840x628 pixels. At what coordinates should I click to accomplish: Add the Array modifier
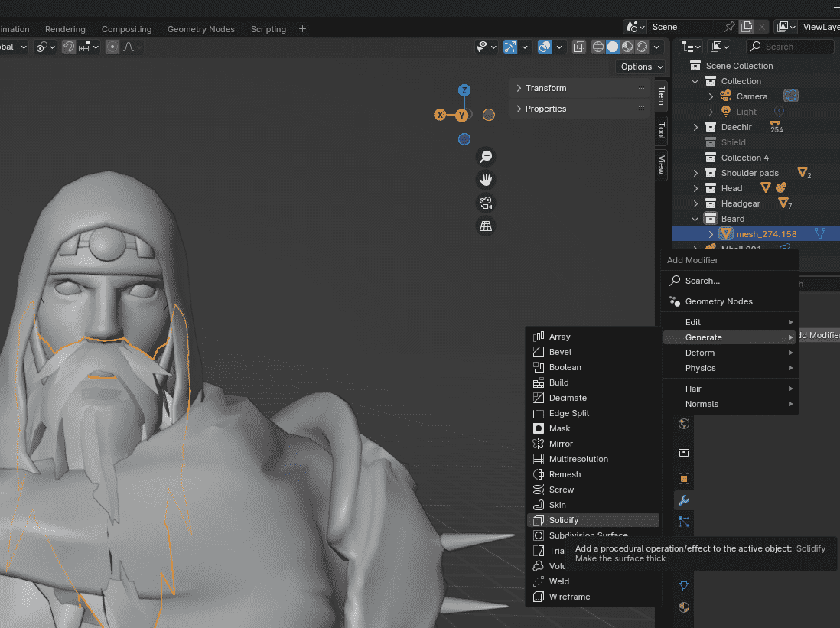(593, 337)
